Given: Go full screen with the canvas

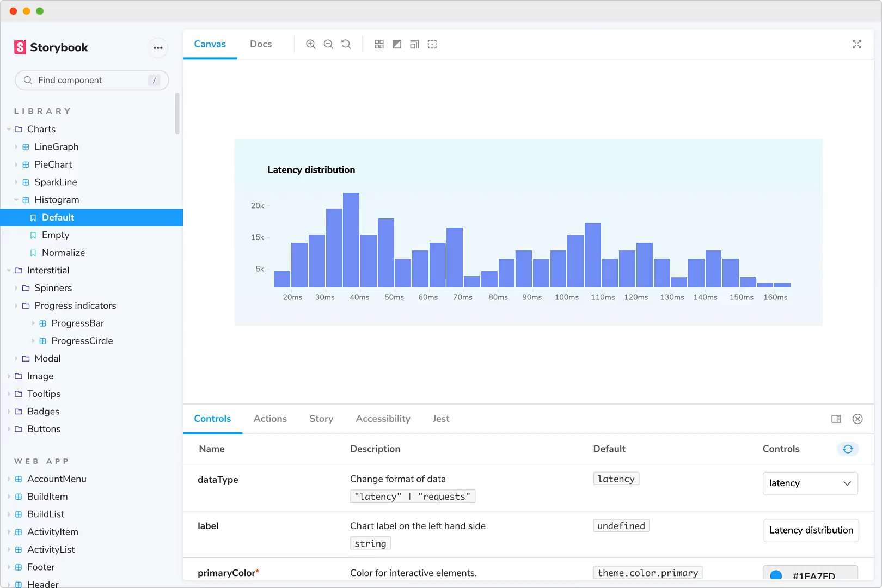Looking at the screenshot, I should [x=857, y=44].
